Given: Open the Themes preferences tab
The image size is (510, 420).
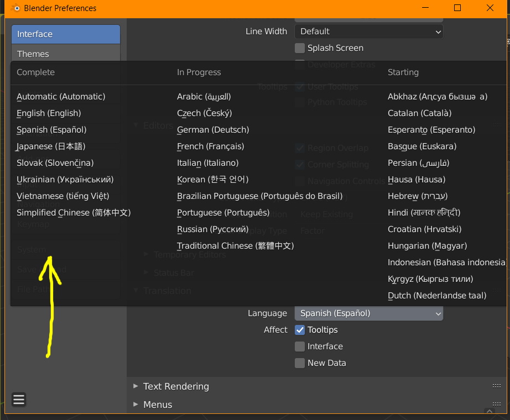Looking at the screenshot, I should tap(65, 54).
